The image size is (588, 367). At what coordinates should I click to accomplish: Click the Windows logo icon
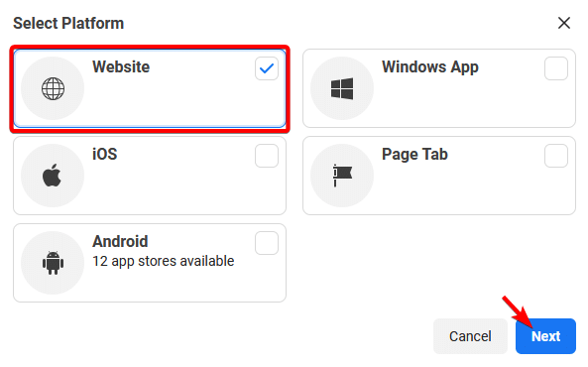click(342, 88)
